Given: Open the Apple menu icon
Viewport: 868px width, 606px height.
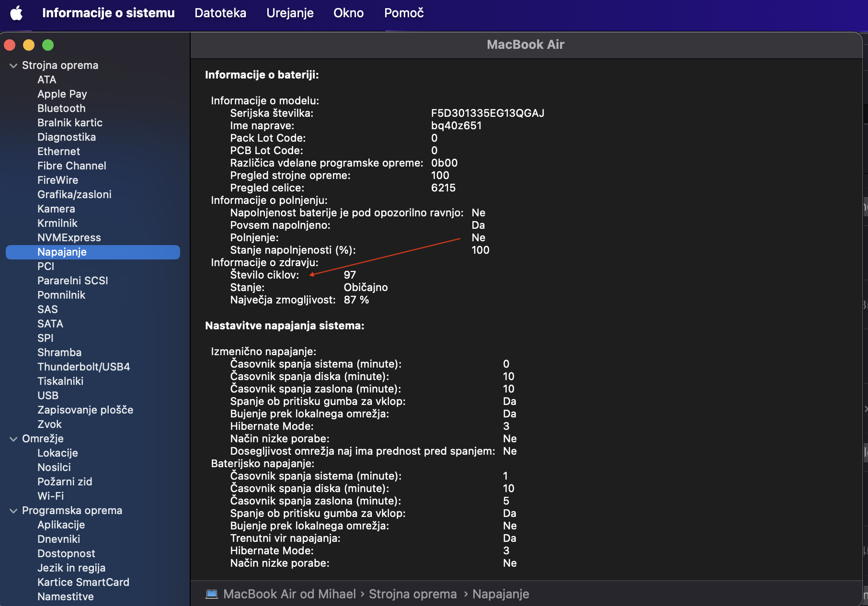Looking at the screenshot, I should [x=16, y=13].
